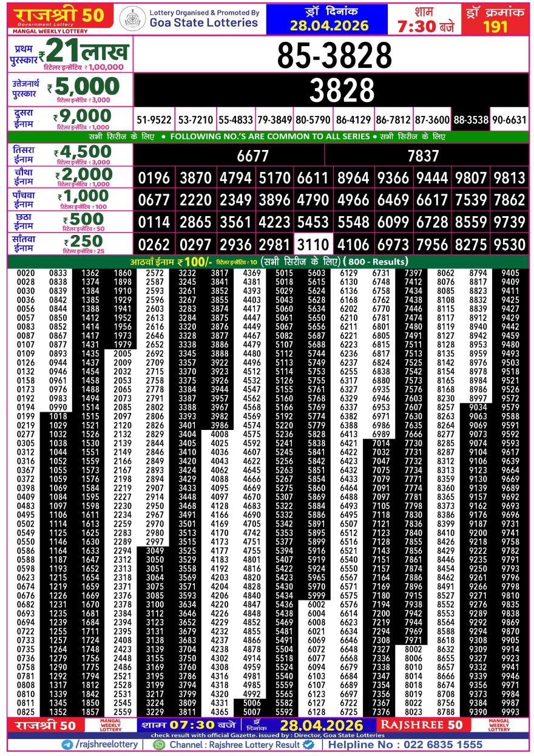Click the WhatsApp icon in the footer
The image size is (534, 756).
pyautogui.click(x=159, y=744)
